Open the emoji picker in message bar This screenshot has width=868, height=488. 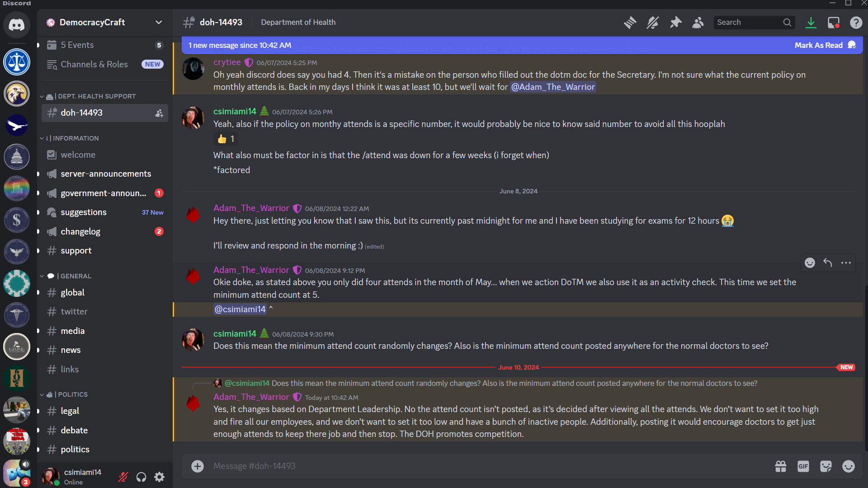[x=849, y=466]
